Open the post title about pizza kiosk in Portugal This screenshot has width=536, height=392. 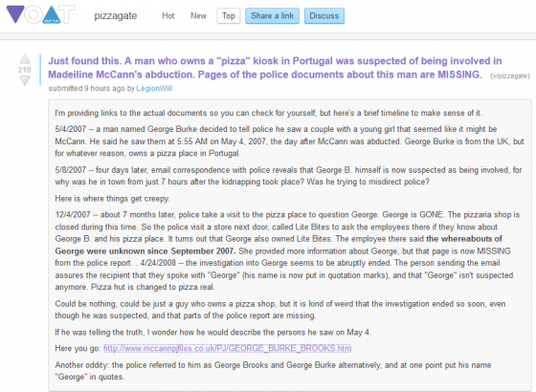tap(276, 68)
